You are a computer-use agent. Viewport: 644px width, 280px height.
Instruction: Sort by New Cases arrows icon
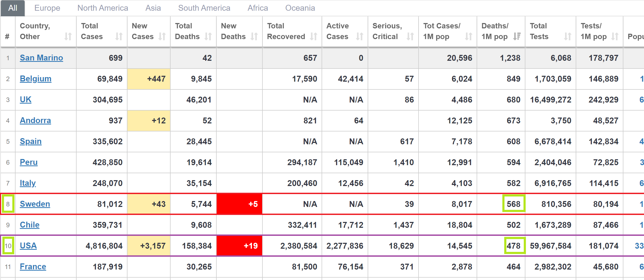pyautogui.click(x=162, y=36)
